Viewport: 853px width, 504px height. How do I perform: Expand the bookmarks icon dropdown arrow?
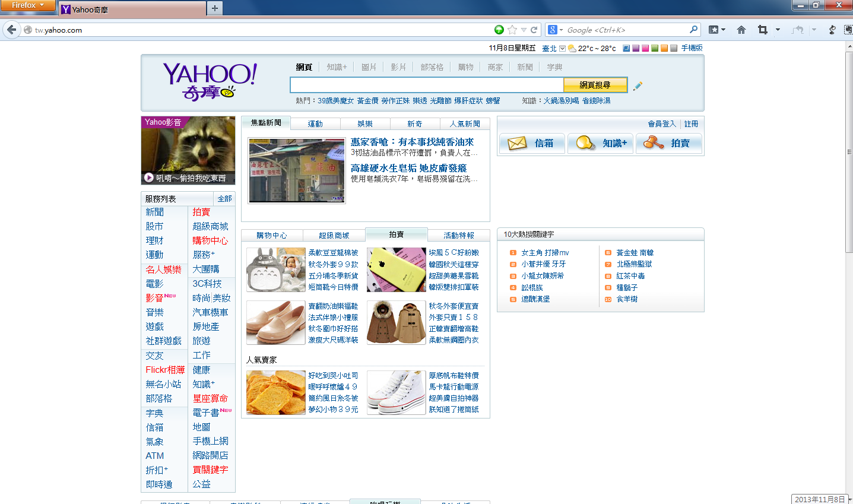(723, 30)
